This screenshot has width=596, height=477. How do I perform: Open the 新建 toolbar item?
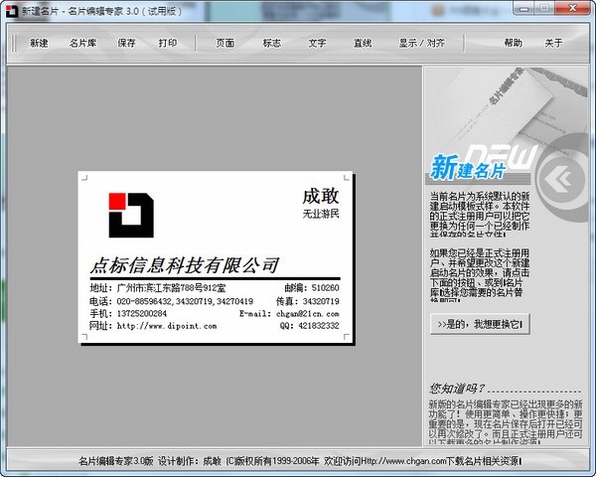pos(39,43)
